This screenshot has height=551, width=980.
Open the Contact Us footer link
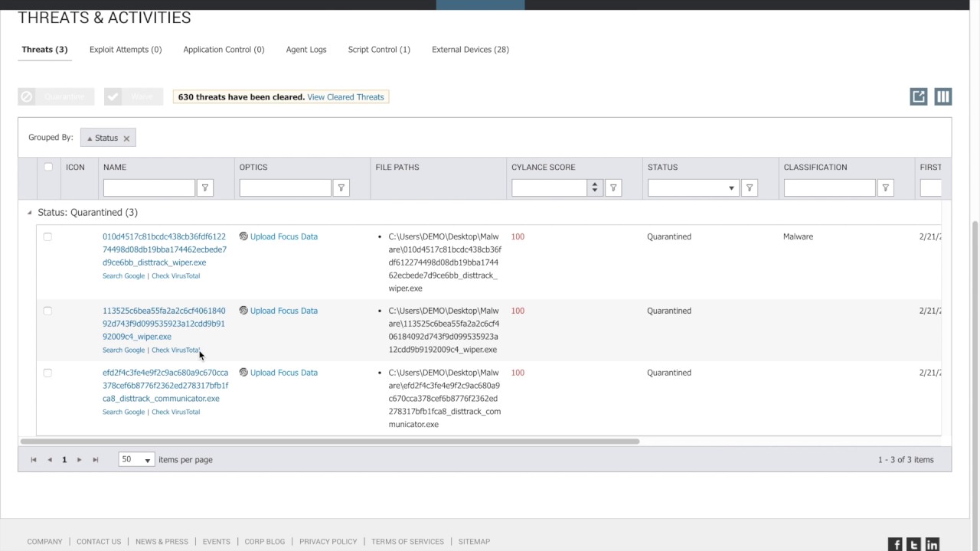[x=99, y=542]
